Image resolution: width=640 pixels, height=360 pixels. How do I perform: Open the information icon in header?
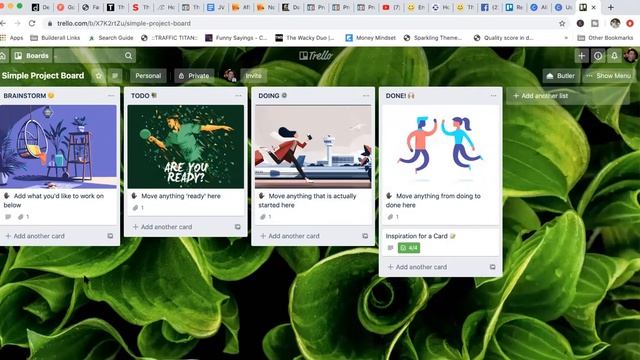coord(598,56)
